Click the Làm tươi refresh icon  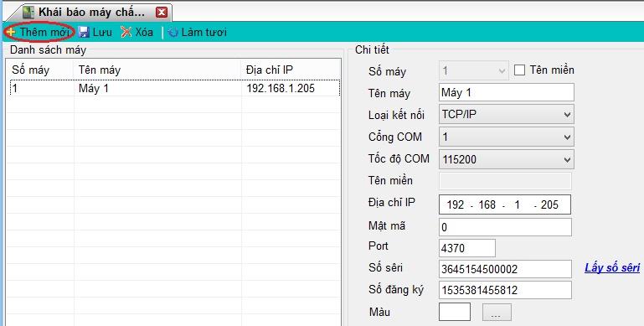point(173,33)
